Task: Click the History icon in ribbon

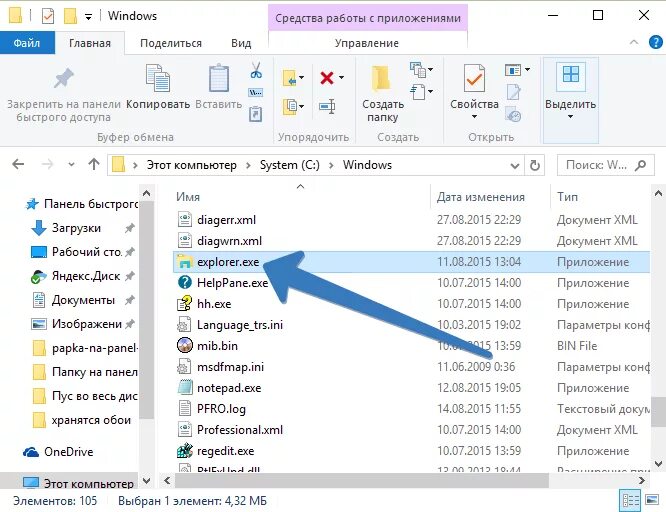Action: [x=513, y=115]
